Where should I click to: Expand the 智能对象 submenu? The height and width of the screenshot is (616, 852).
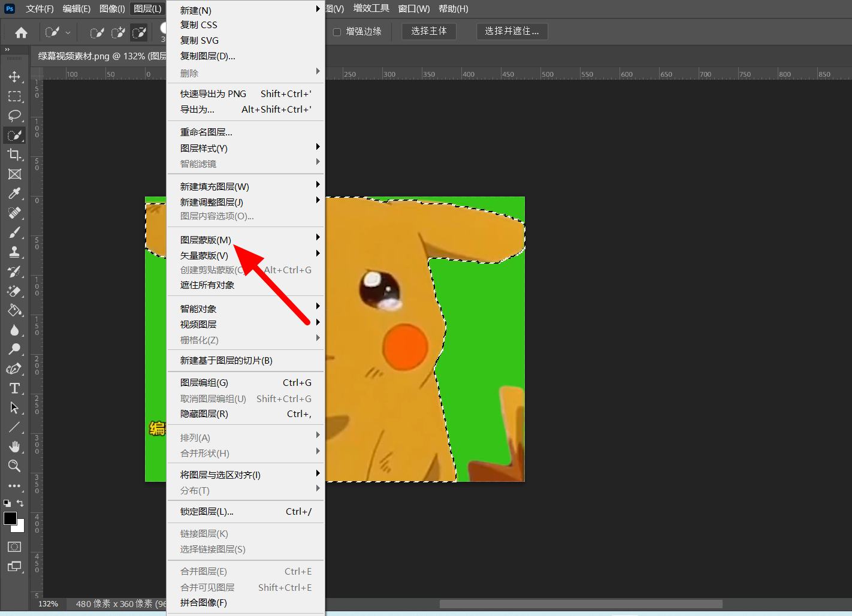246,309
